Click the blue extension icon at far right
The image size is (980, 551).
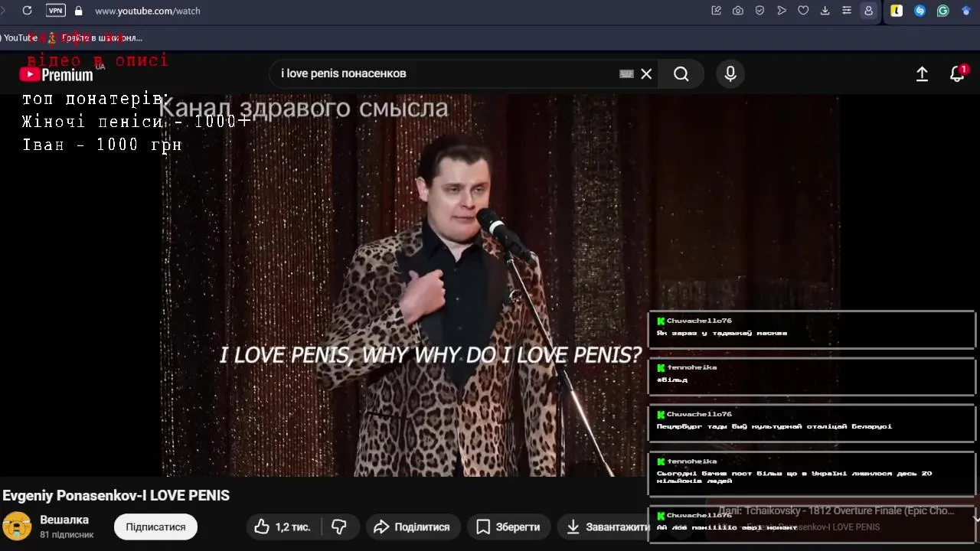[966, 11]
